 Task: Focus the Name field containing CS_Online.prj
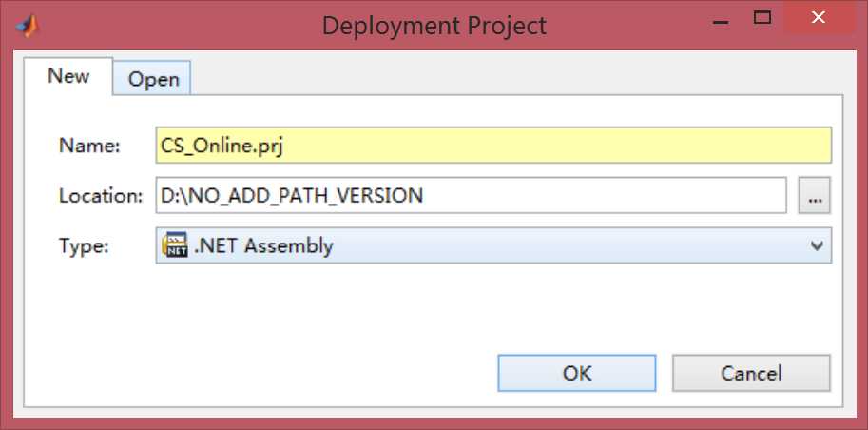click(493, 146)
